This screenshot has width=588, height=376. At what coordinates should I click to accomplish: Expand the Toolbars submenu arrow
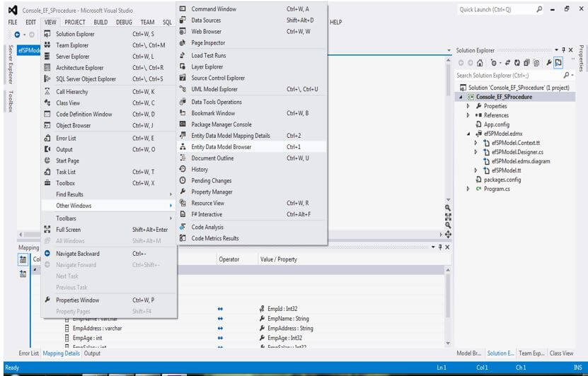click(171, 218)
